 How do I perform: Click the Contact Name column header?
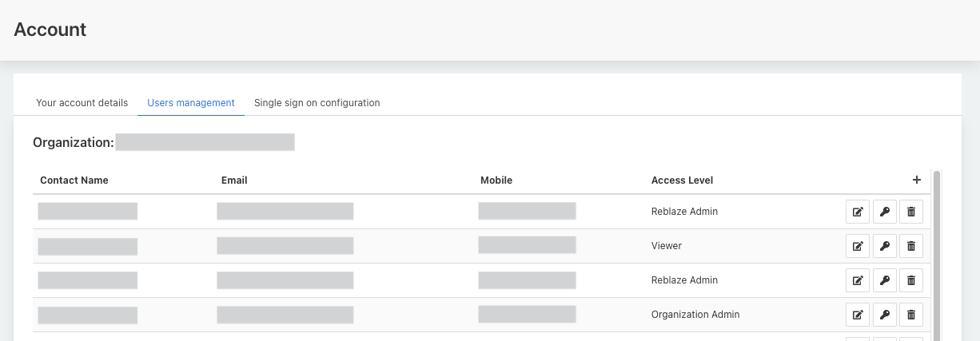click(74, 180)
